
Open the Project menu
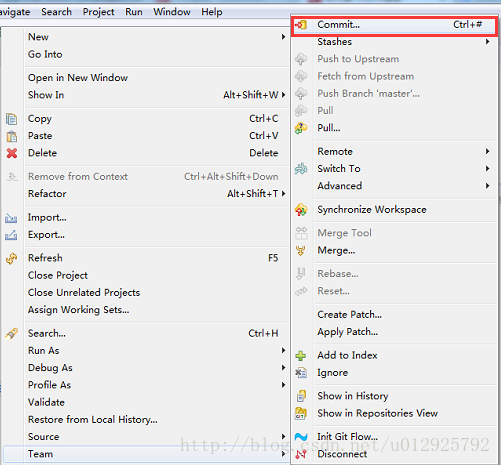(x=98, y=12)
